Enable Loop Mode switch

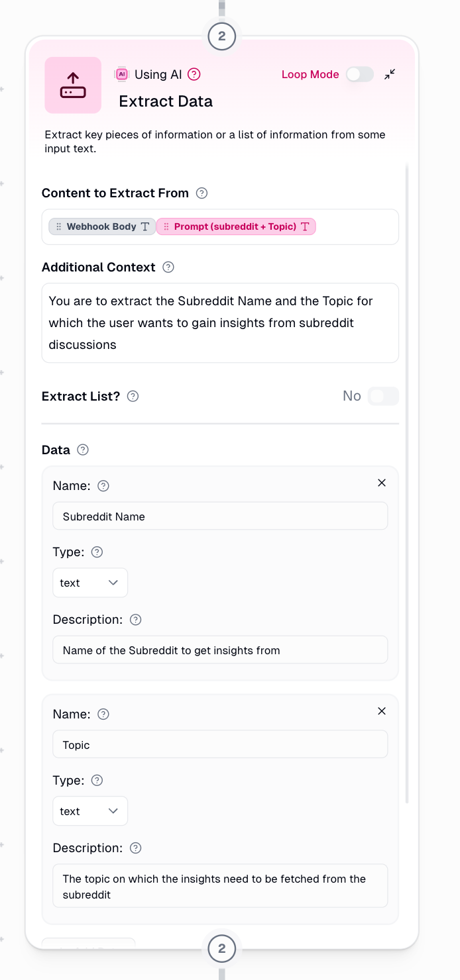pos(360,75)
